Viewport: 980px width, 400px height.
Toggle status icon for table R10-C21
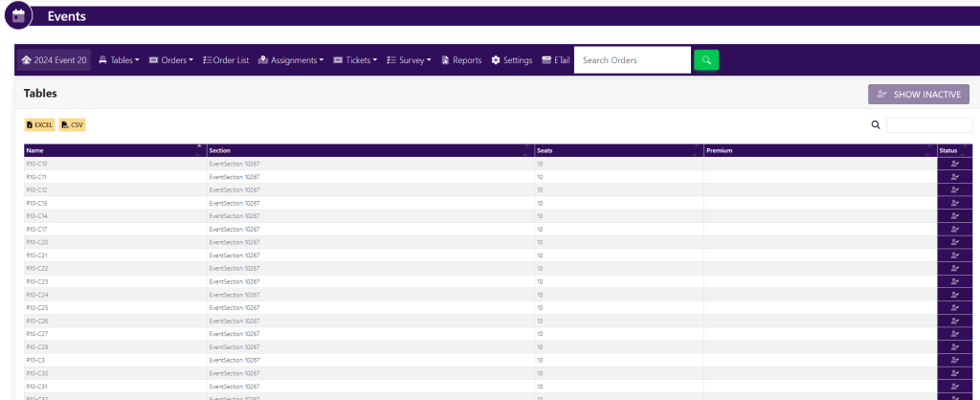954,256
